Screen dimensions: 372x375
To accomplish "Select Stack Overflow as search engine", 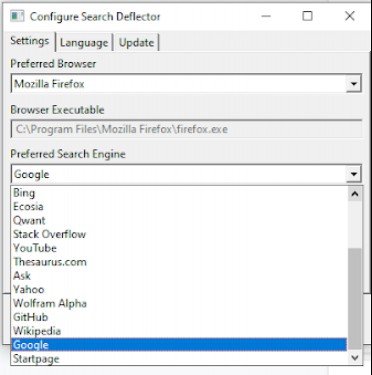I will [x=179, y=234].
